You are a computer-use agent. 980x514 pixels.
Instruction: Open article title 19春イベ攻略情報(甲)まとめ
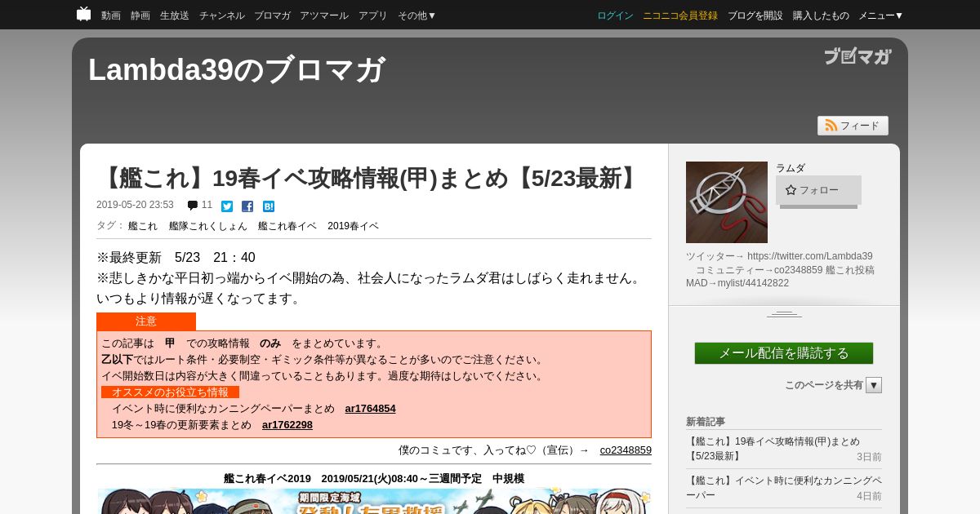point(369,178)
